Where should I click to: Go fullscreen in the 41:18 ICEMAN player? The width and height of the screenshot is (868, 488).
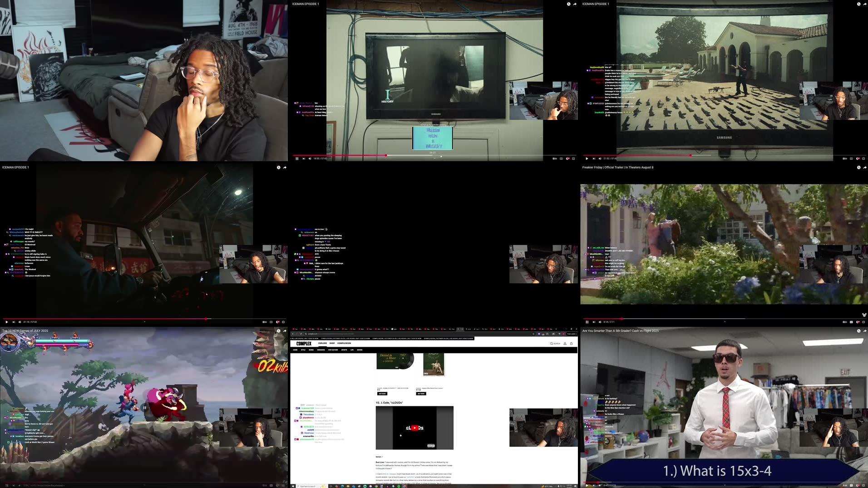283,322
